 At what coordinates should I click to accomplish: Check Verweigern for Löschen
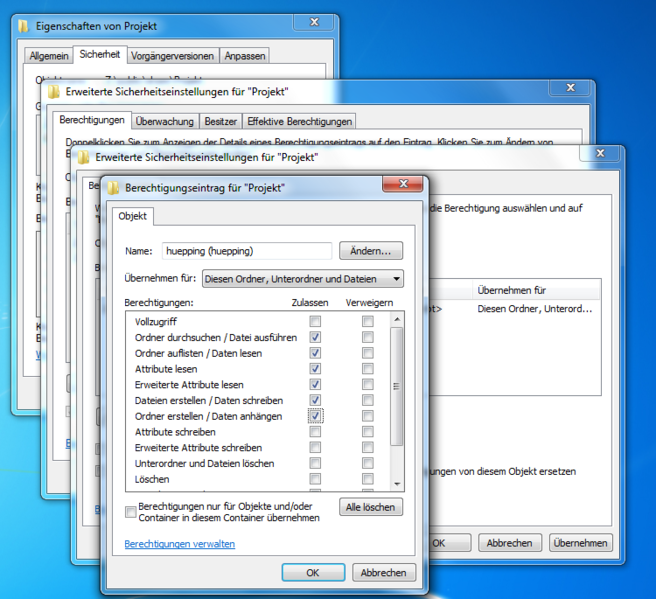tap(368, 479)
